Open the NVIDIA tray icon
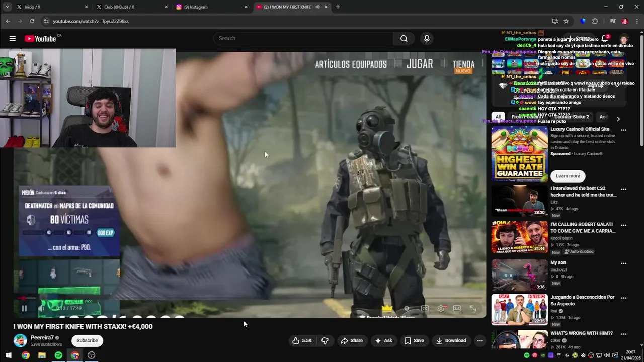 tap(543, 355)
